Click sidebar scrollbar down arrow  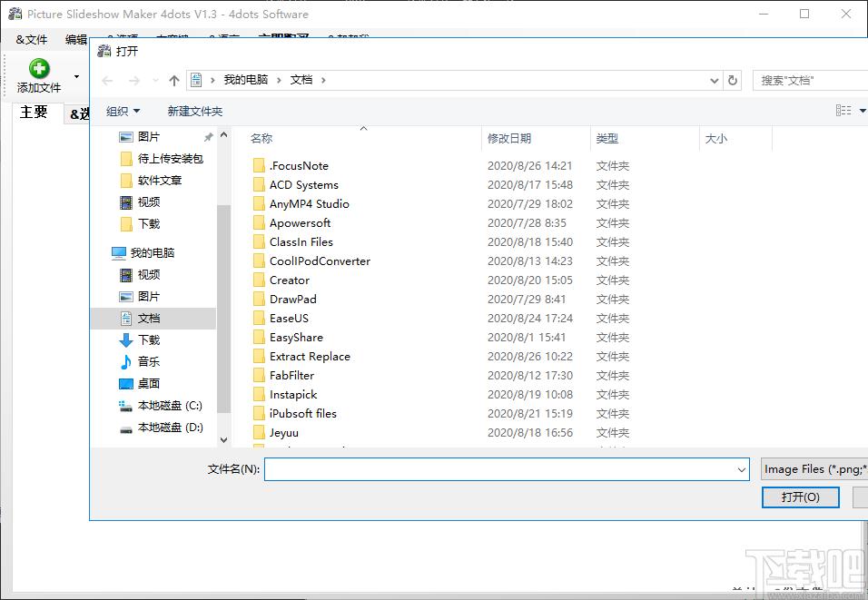pos(223,440)
